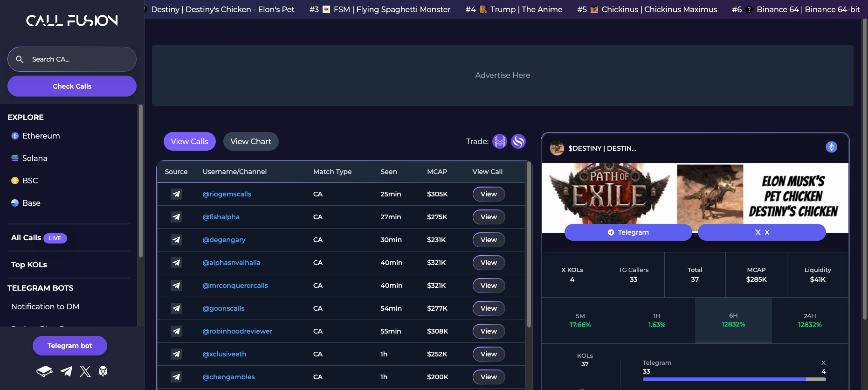868x390 pixels.
Task: Click the Check Calls button
Action: (72, 86)
